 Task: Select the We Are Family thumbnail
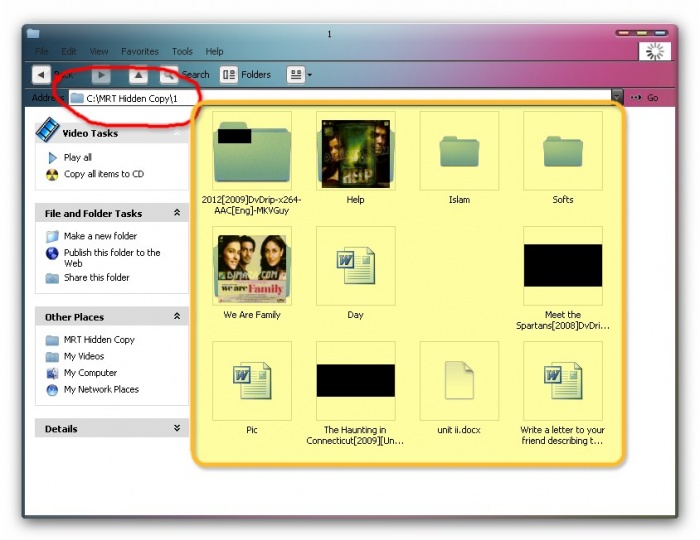[252, 266]
